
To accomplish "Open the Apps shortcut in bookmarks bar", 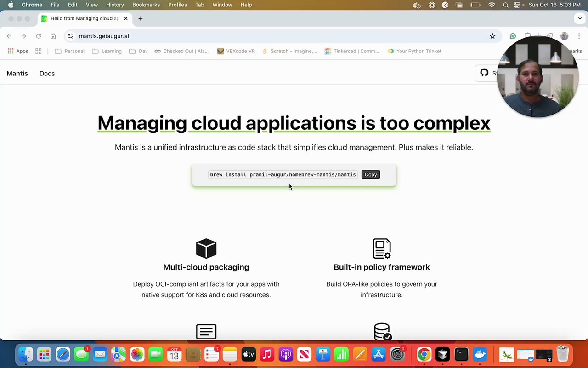I will pyautogui.click(x=18, y=51).
